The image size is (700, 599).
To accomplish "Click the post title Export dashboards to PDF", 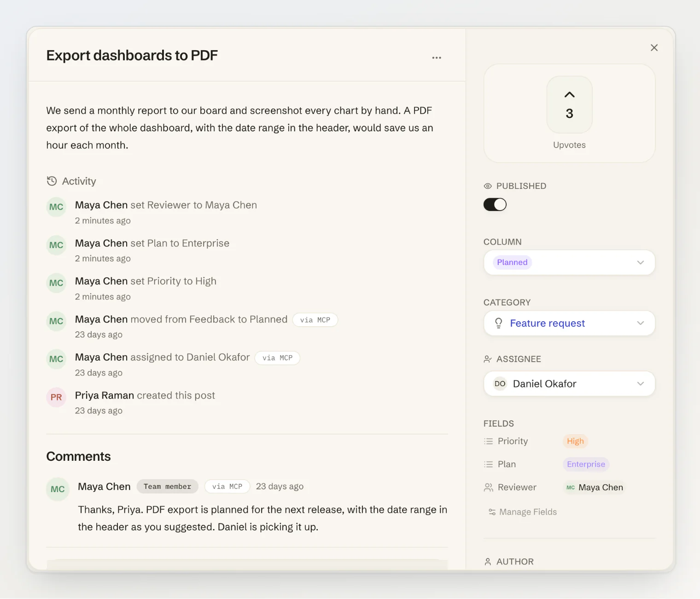I will [x=132, y=55].
